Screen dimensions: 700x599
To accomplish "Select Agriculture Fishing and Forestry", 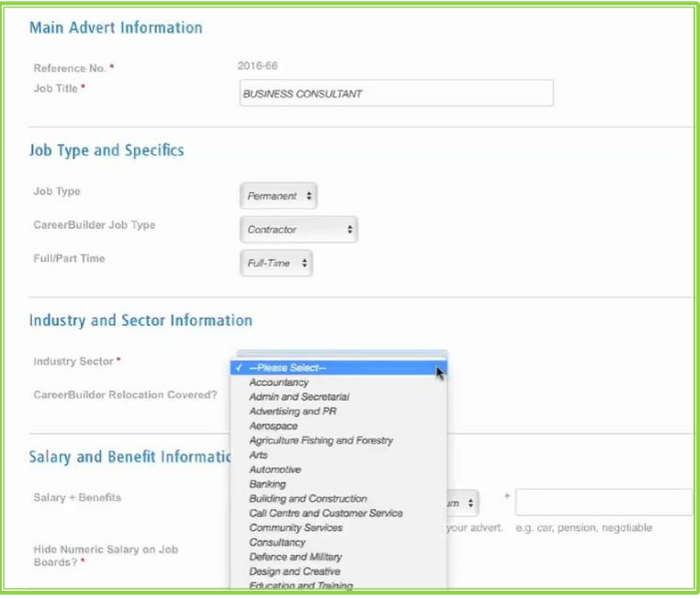I will (x=321, y=440).
